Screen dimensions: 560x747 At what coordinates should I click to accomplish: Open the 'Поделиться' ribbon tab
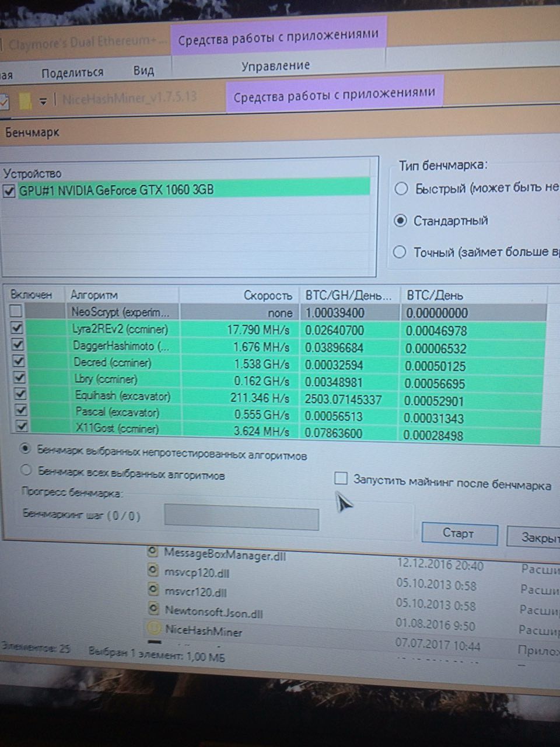point(72,72)
